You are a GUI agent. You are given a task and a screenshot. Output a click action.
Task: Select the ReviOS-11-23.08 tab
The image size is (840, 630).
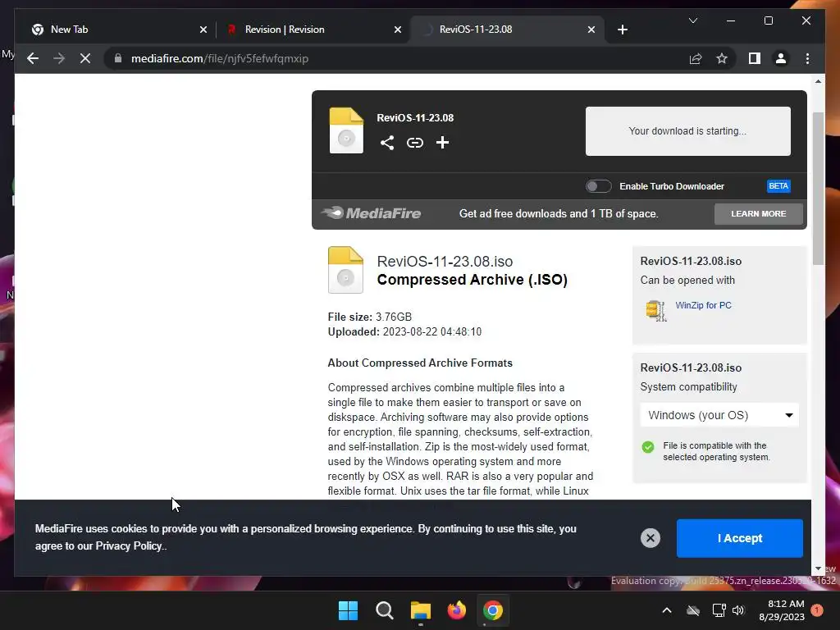click(x=506, y=30)
